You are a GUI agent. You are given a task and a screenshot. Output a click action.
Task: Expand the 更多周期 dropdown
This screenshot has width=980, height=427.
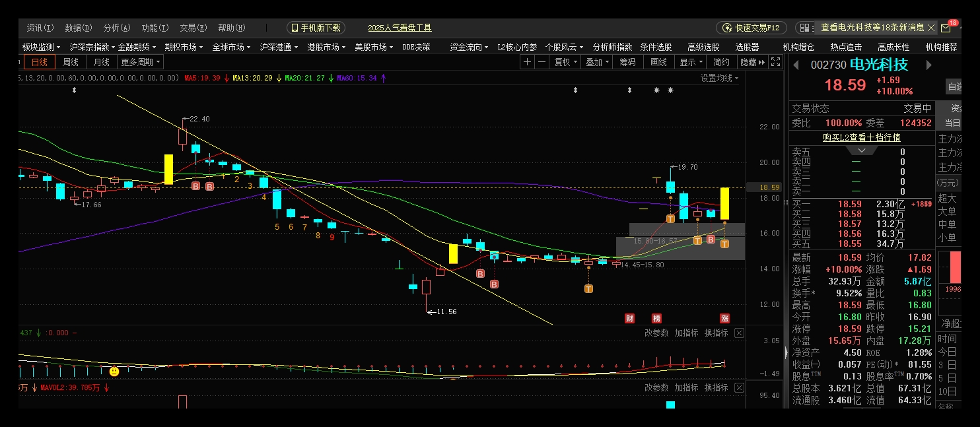tap(140, 62)
